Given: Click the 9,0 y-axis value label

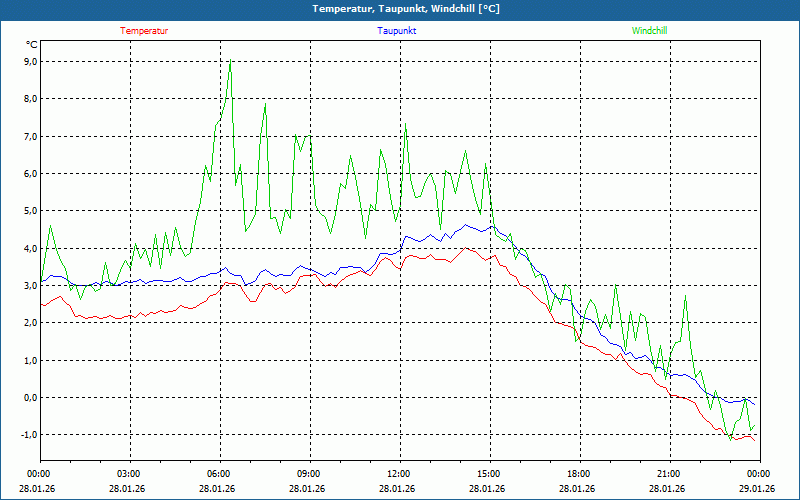Looking at the screenshot, I should pos(29,62).
